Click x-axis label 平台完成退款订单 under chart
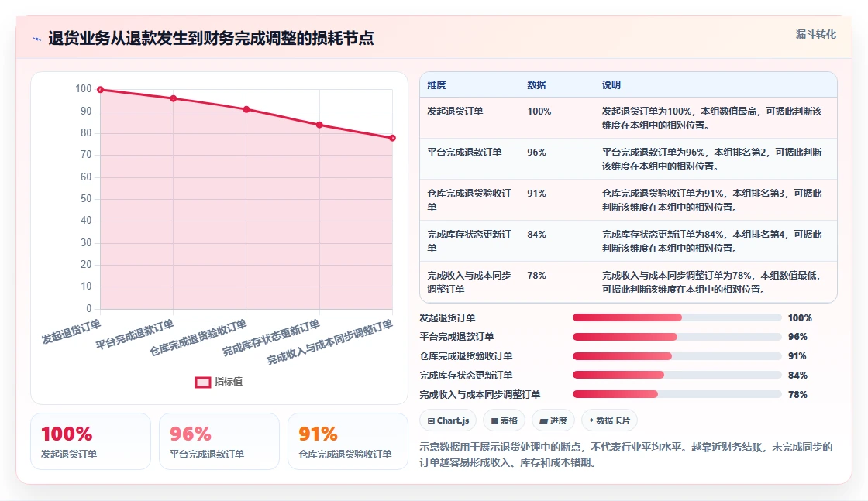The image size is (868, 501). [135, 335]
